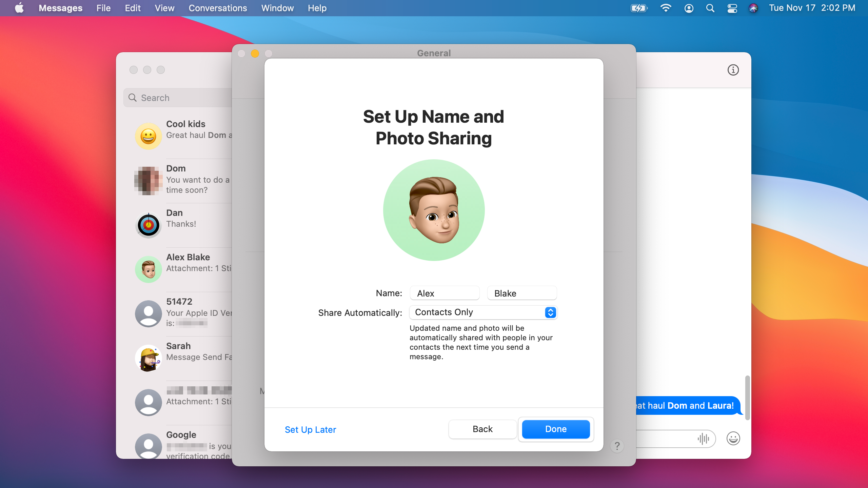The image size is (868, 488).
Task: Click the conversation details info icon
Action: (x=733, y=70)
